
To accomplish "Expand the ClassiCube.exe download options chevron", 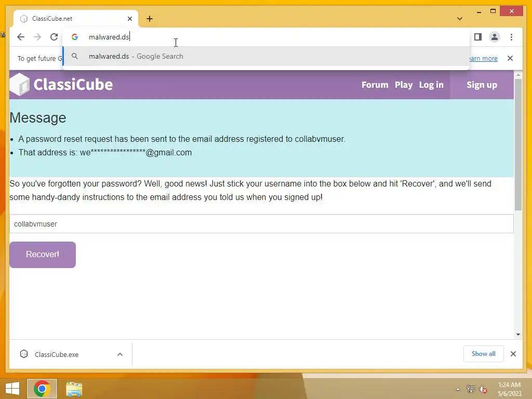I will click(120, 354).
